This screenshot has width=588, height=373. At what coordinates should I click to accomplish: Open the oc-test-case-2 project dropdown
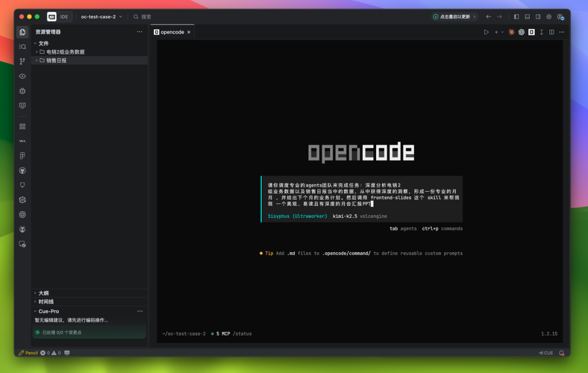pyautogui.click(x=101, y=17)
